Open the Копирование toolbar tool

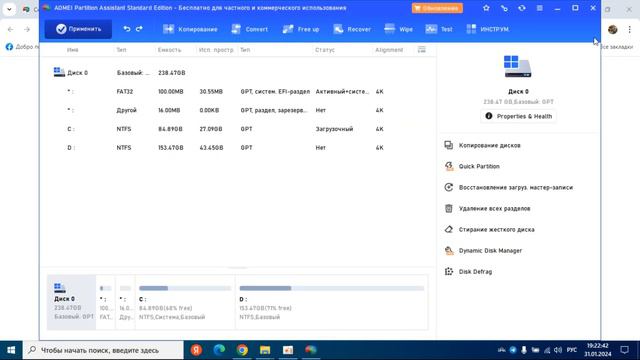click(190, 29)
